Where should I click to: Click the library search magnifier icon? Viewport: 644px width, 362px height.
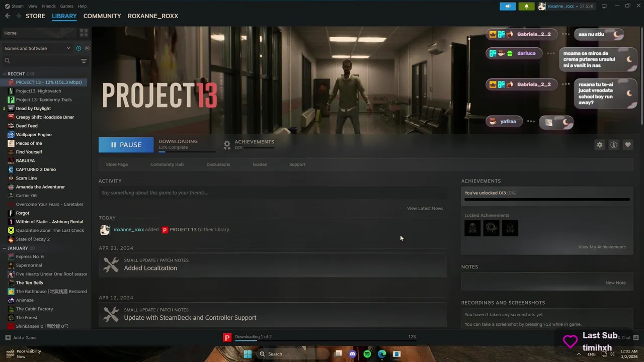pos(7,61)
